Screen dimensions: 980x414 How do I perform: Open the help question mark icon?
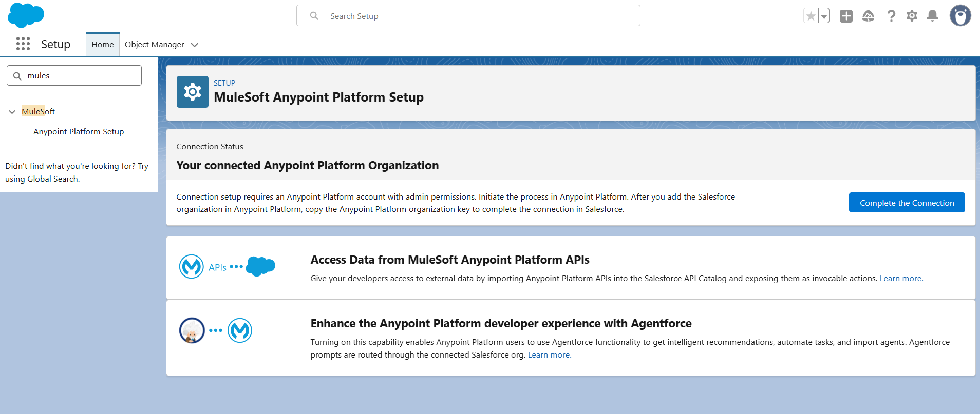tap(891, 16)
